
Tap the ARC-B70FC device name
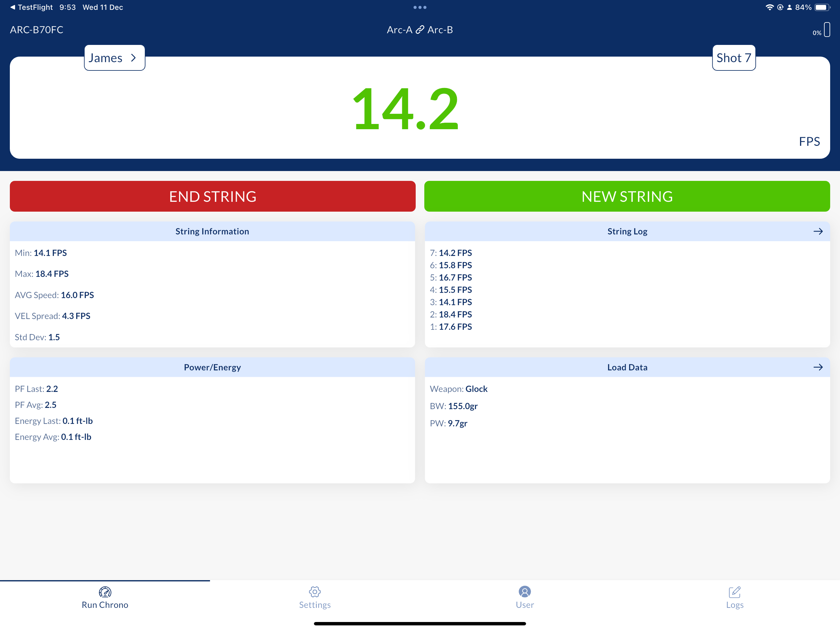click(x=37, y=30)
